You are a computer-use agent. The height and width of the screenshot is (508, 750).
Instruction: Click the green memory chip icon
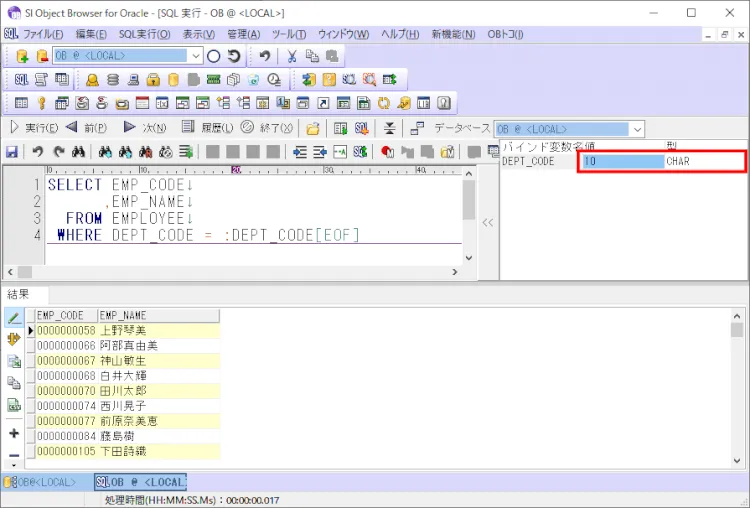pyautogui.click(x=213, y=79)
